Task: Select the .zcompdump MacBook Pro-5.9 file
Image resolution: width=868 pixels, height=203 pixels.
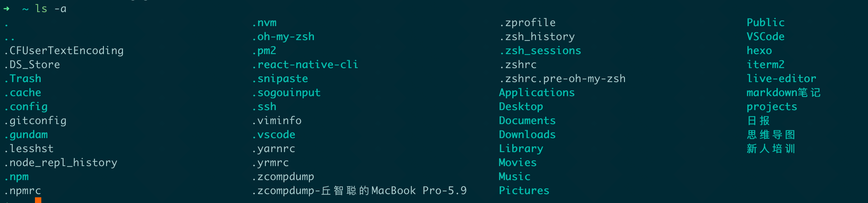Action: [359, 191]
